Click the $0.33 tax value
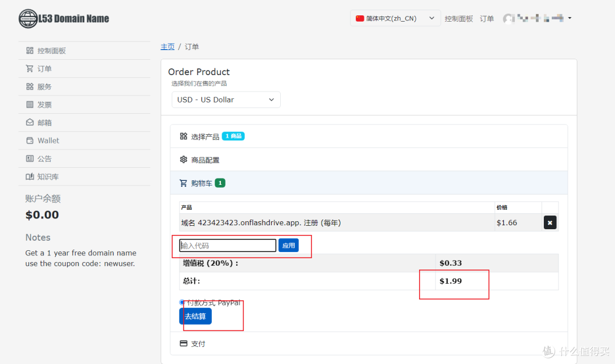The height and width of the screenshot is (364, 615). pyautogui.click(x=450, y=263)
